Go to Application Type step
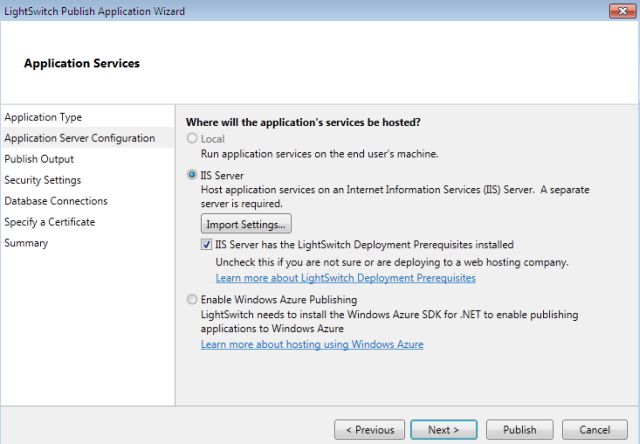640x444 pixels. click(43, 117)
